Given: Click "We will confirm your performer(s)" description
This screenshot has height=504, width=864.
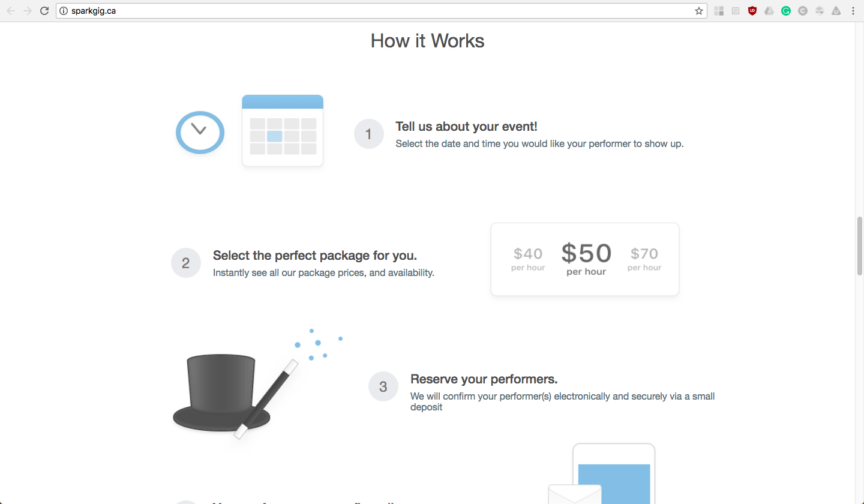Looking at the screenshot, I should tap(563, 401).
